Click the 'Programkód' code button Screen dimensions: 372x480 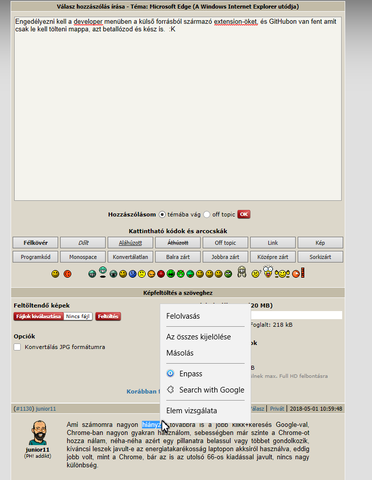tap(35, 257)
